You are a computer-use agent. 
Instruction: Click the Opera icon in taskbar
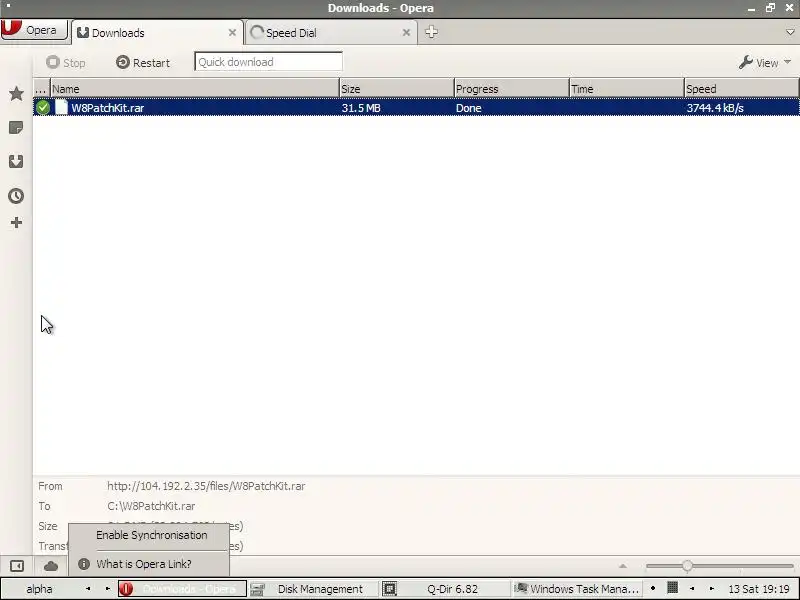click(126, 589)
